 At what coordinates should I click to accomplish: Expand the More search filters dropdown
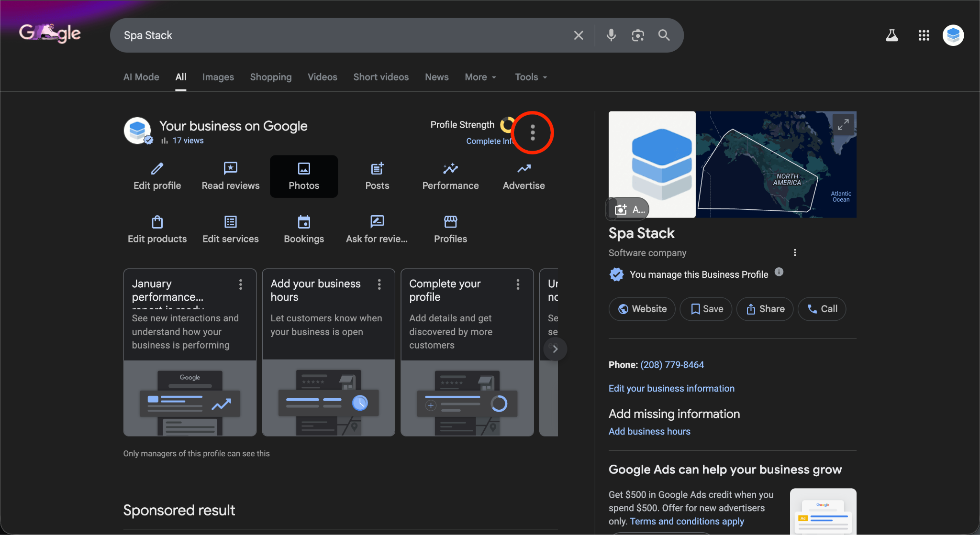pyautogui.click(x=480, y=77)
